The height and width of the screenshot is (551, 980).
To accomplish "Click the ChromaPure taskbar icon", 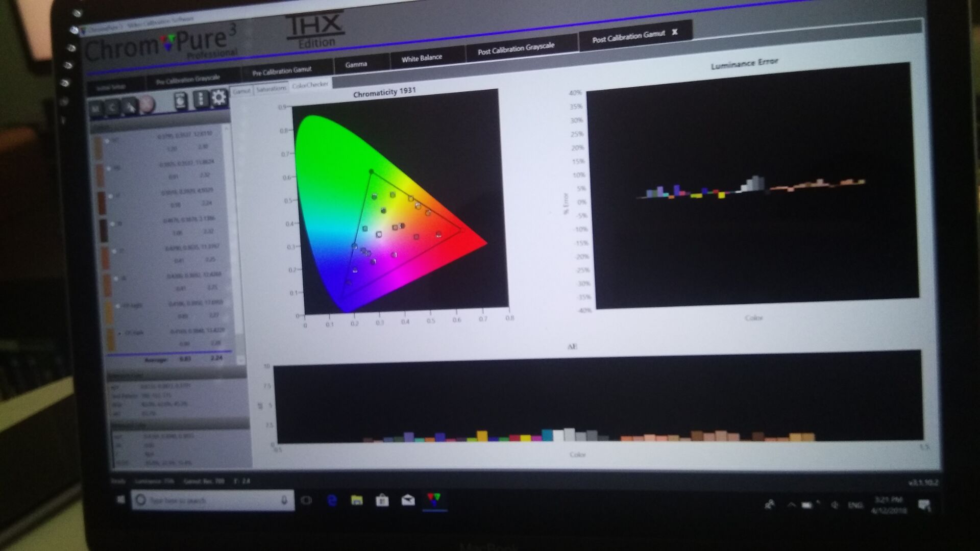I will click(x=434, y=499).
